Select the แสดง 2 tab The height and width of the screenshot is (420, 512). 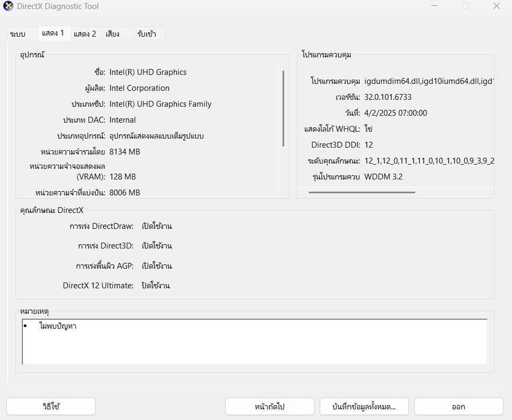[85, 33]
